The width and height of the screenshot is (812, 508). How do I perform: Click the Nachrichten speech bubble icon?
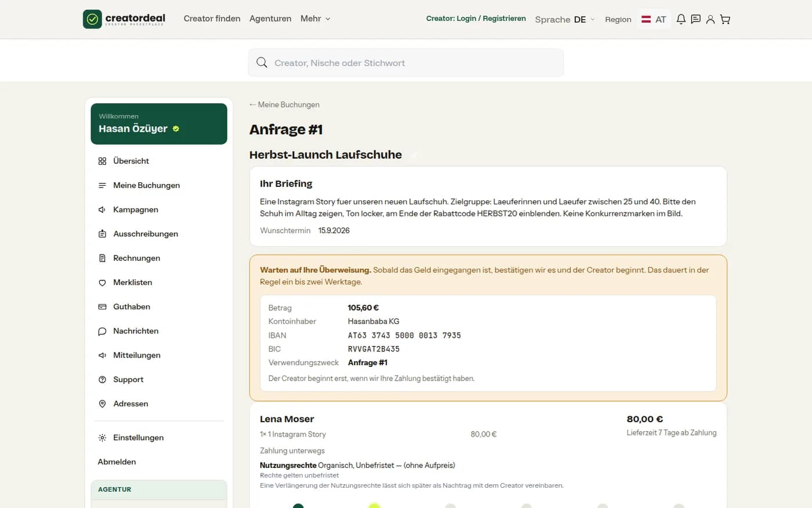102,331
